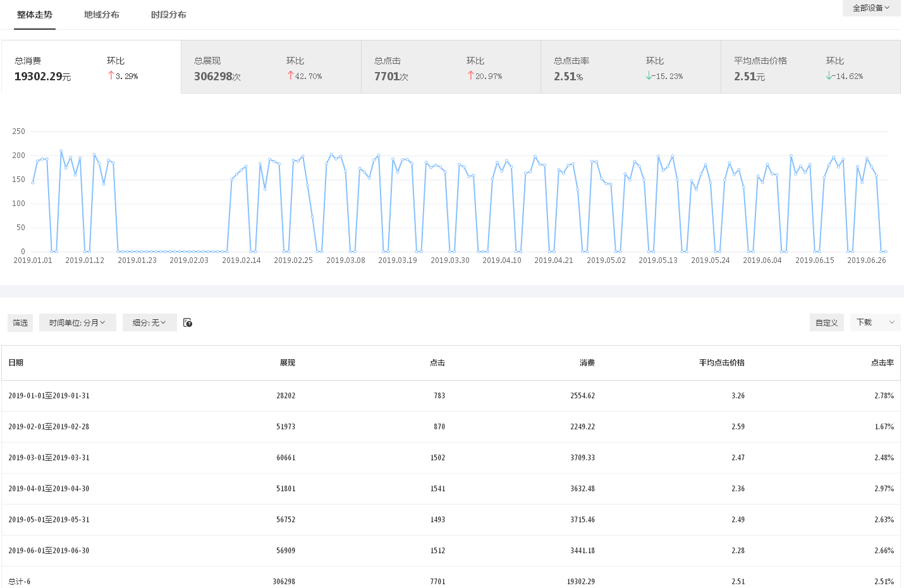This screenshot has height=588, width=904.
Task: Click the total impressions 306298 in table
Action: pos(284,582)
